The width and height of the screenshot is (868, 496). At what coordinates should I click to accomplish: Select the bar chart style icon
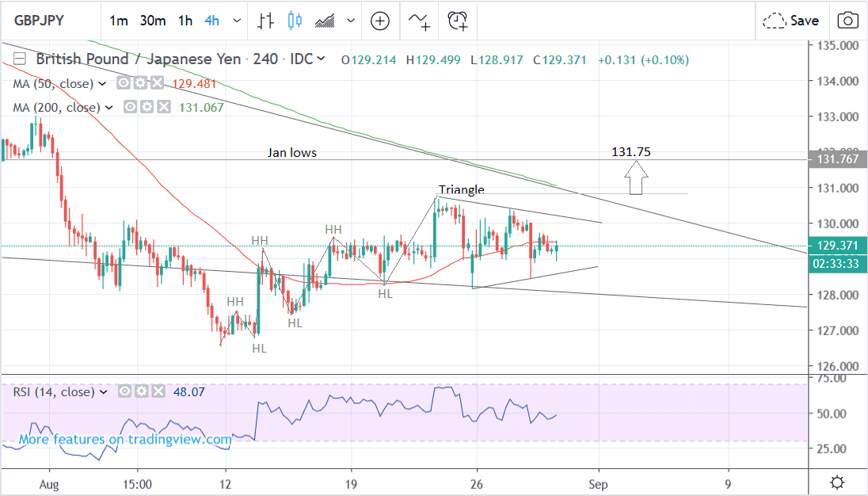pyautogui.click(x=266, y=21)
